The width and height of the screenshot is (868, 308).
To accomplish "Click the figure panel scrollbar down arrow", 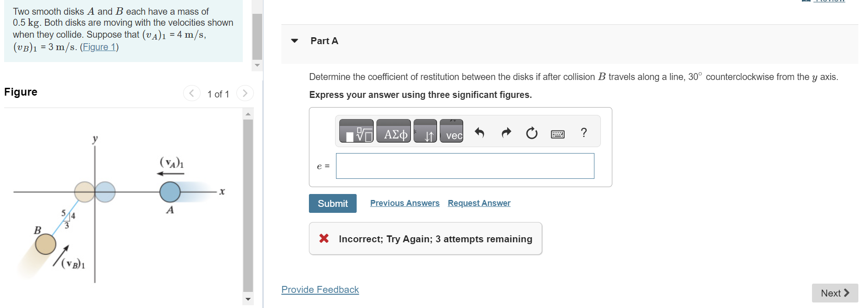I will point(247,299).
